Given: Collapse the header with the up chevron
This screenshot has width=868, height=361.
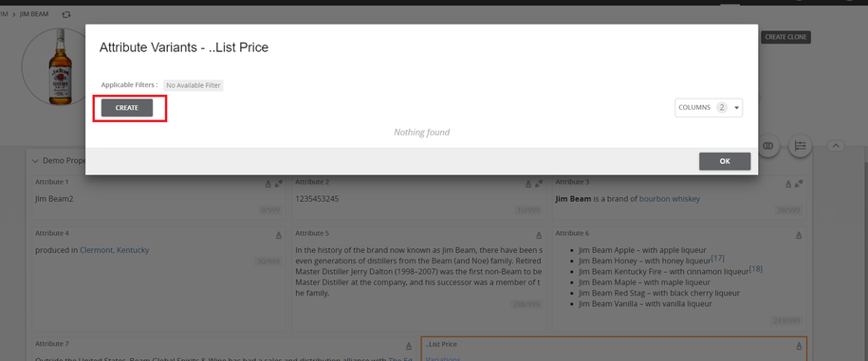Looking at the screenshot, I should (836, 146).
